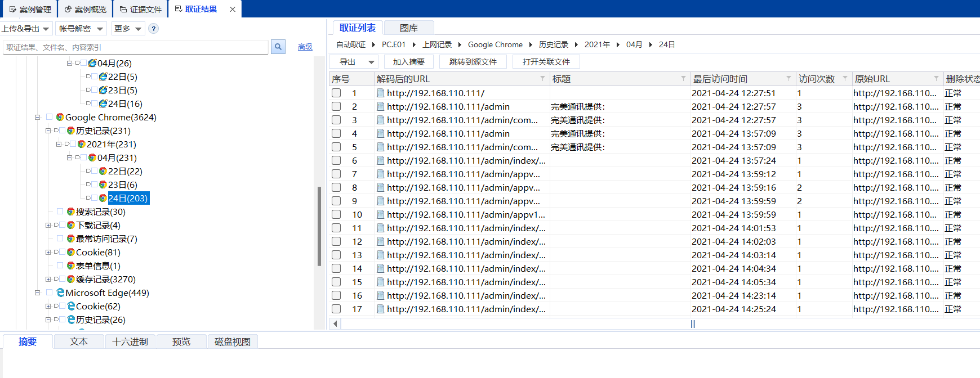Click Chrome icon beside 搜索记录(30)
This screenshot has height=378, width=980.
tap(71, 211)
